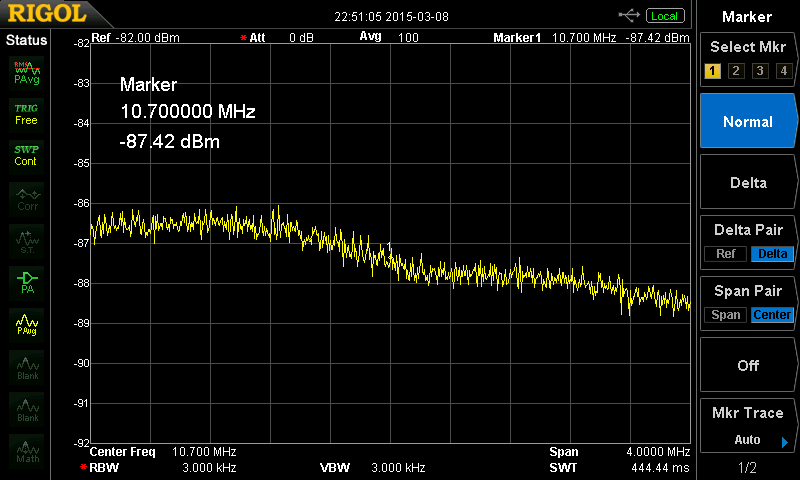
Task: Set marker mode to Delta
Action: pyautogui.click(x=748, y=183)
